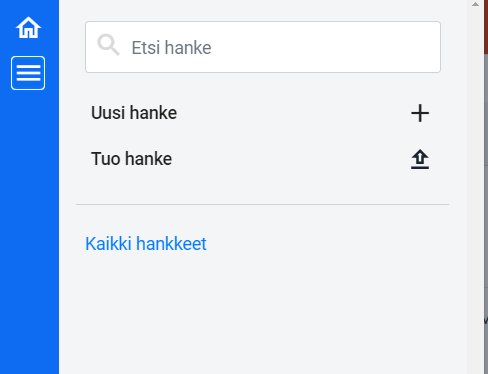Click the Uusi hanke label text

[x=134, y=113]
